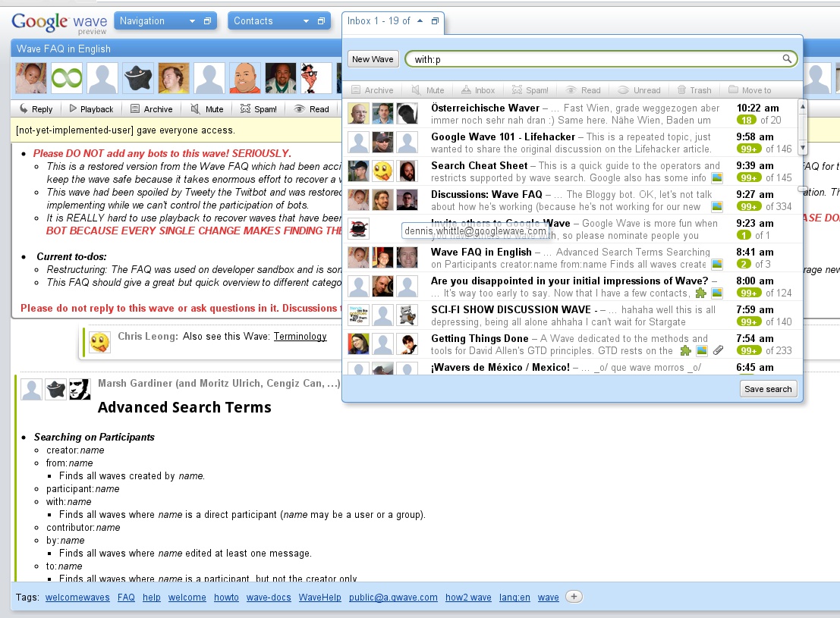The height and width of the screenshot is (618, 840).
Task: Minimize the Contacts panel
Action: point(321,21)
